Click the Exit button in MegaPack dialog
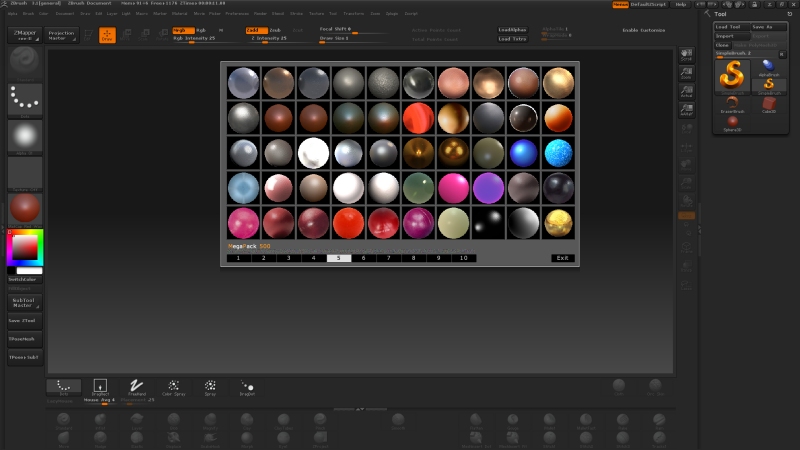Screen dimensions: 800x450 (563, 258)
